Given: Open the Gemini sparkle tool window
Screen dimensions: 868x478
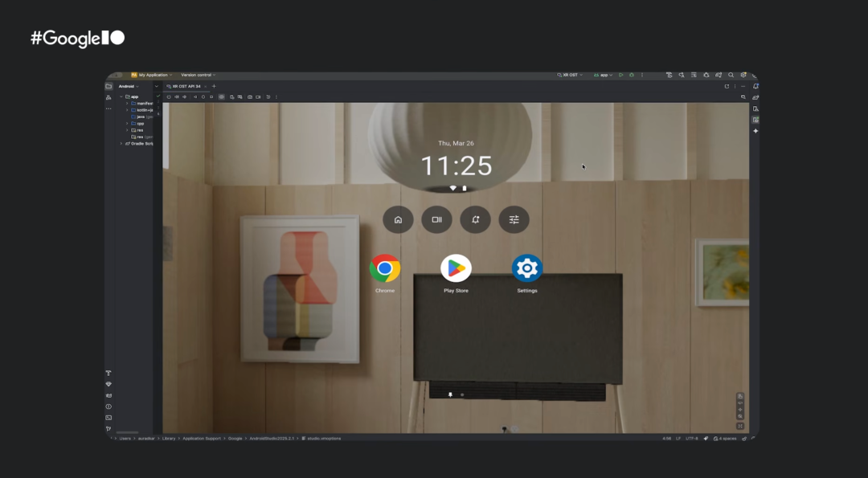Looking at the screenshot, I should pos(755,131).
